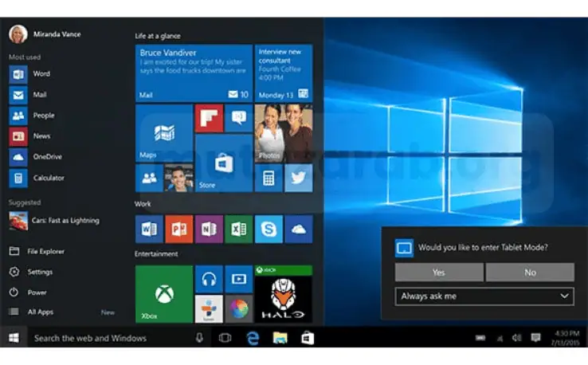Launch the Excel tile
The height and width of the screenshot is (365, 588).
[x=239, y=229]
